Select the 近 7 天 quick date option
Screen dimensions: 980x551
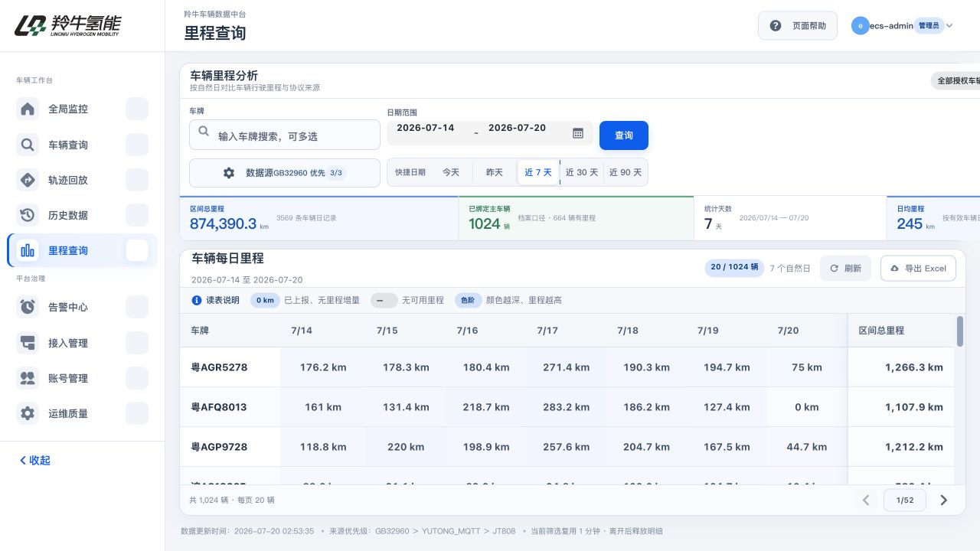(x=538, y=172)
